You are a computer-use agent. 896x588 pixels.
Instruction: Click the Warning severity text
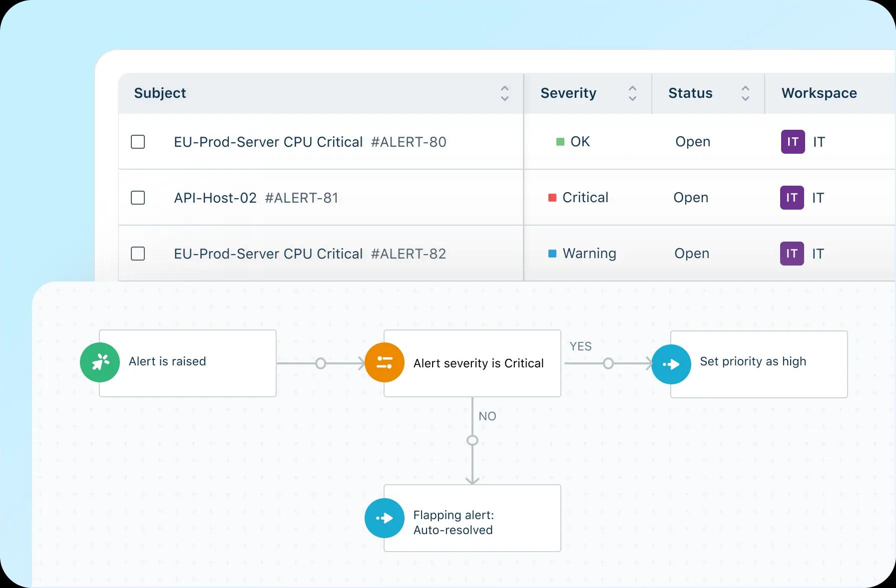coord(589,254)
